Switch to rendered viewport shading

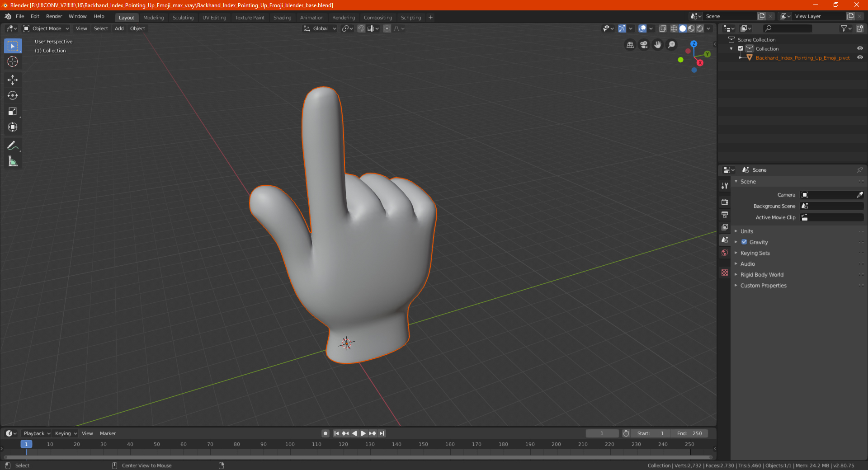tap(700, 28)
